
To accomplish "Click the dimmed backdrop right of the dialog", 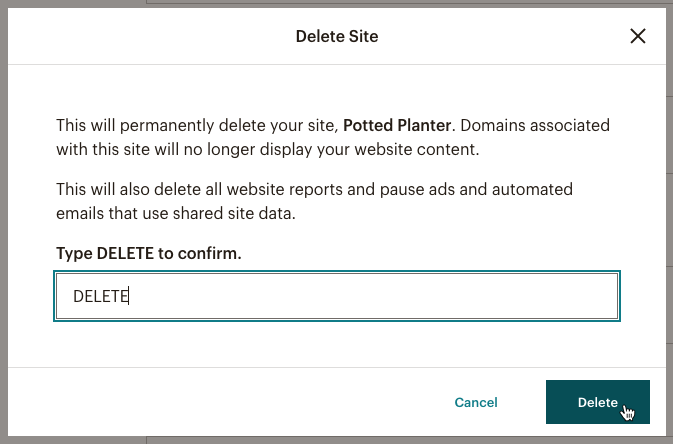I will [670, 222].
